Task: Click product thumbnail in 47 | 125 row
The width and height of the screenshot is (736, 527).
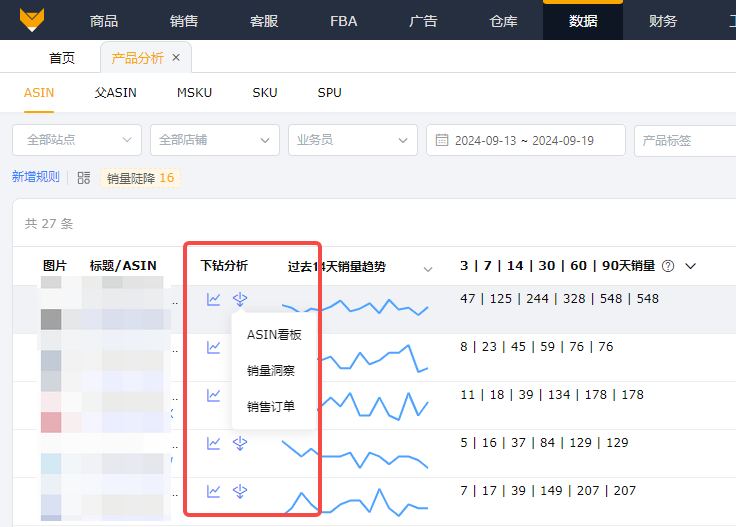Action: click(x=51, y=304)
